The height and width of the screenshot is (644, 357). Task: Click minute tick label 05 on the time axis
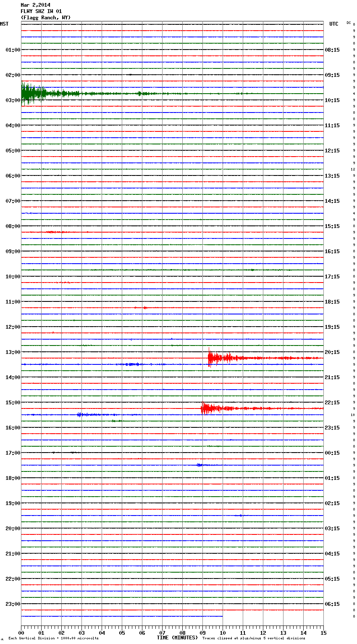[x=122, y=633]
